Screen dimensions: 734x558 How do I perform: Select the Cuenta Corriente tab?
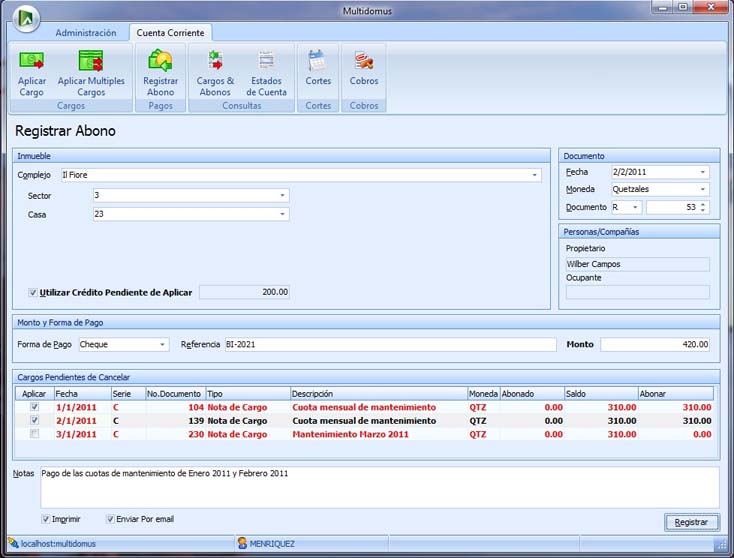170,33
